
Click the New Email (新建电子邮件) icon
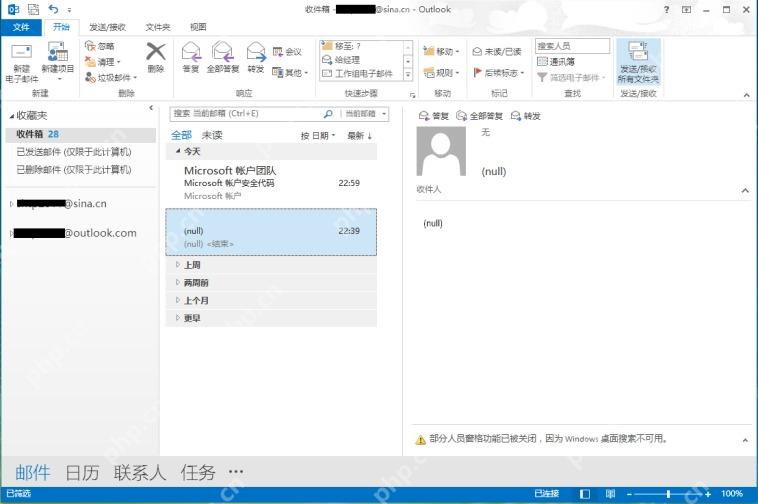(21, 52)
